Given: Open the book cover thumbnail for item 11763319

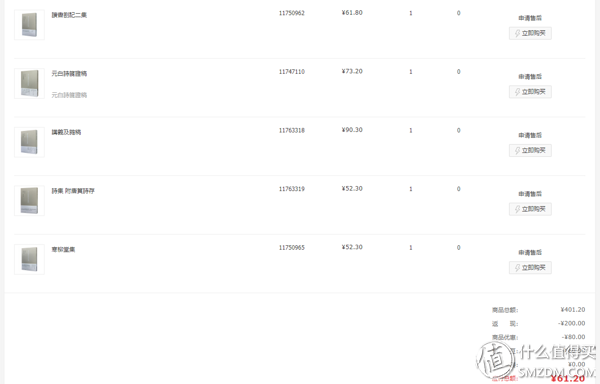Looking at the screenshot, I should click(x=29, y=201).
